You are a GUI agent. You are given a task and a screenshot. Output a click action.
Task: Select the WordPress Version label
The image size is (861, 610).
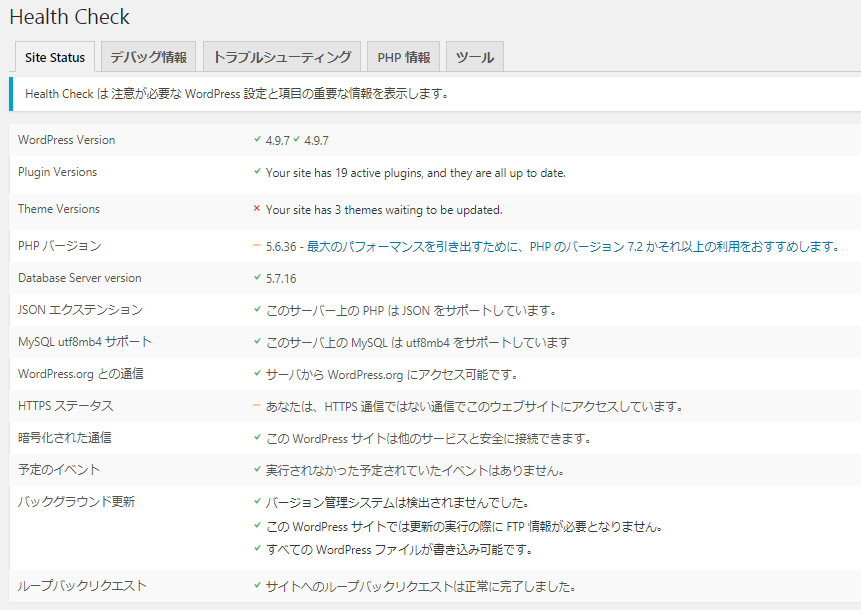click(x=66, y=140)
